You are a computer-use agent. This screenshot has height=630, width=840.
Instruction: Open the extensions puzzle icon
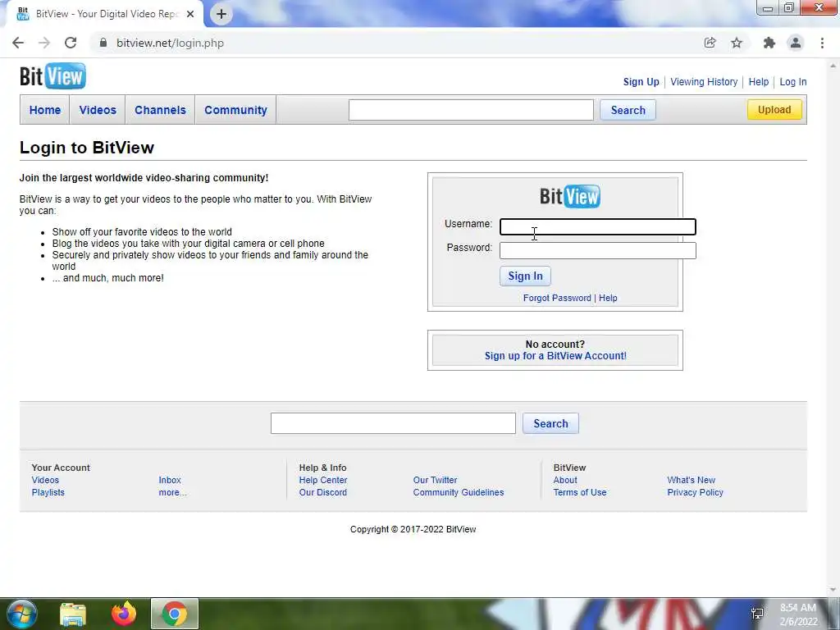point(769,43)
